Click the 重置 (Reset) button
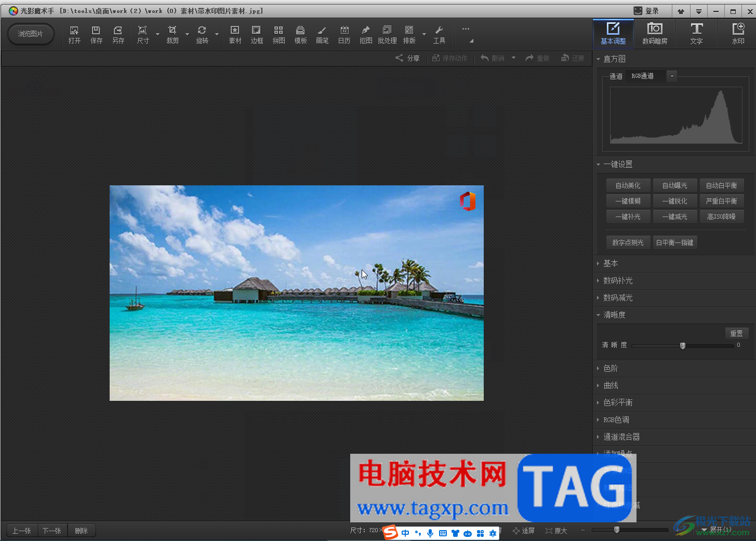 point(736,333)
